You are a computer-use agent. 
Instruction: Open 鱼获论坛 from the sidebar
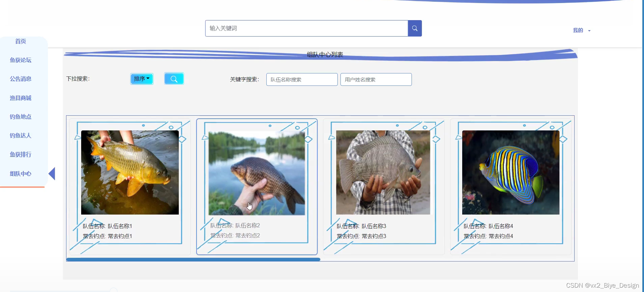point(20,60)
